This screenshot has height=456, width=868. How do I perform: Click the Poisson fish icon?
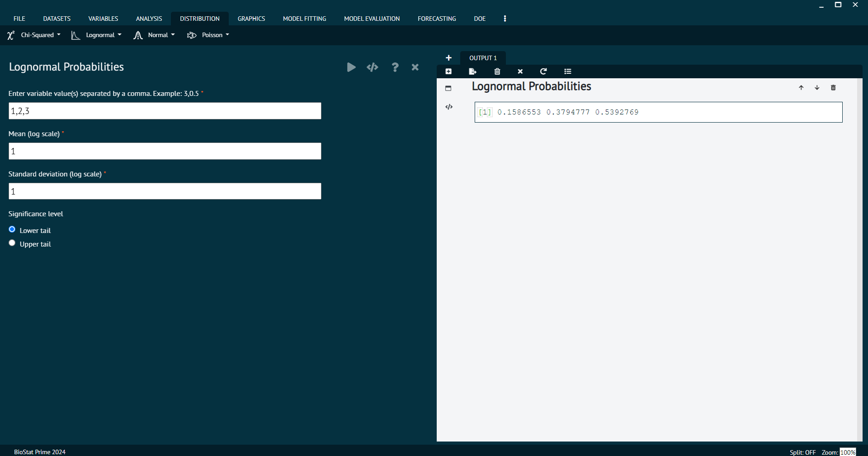192,35
